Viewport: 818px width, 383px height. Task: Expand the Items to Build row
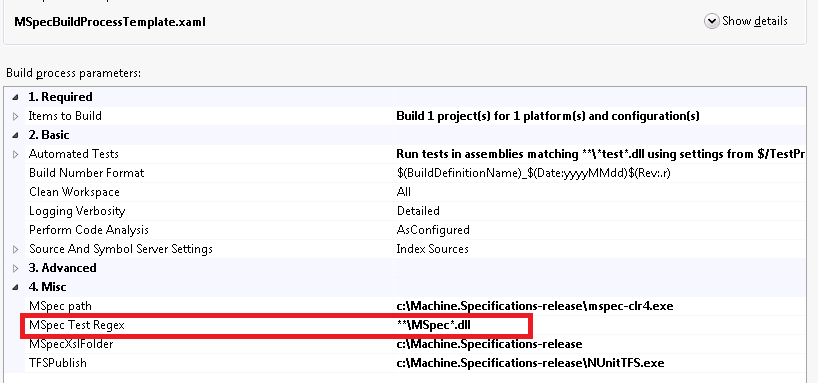click(16, 116)
